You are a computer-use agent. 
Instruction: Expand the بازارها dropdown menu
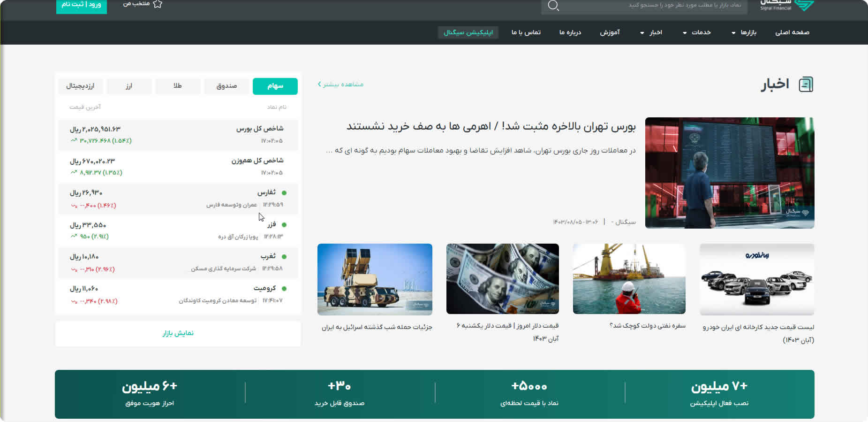tap(744, 32)
